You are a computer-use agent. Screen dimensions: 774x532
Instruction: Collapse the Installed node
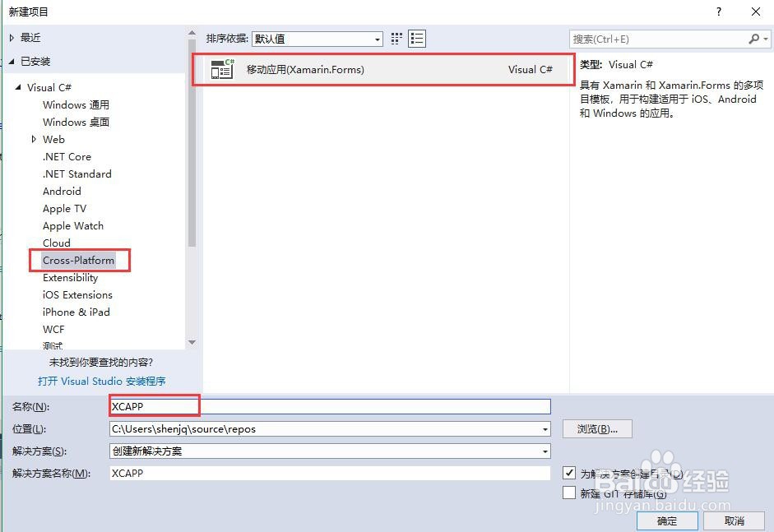tap(12, 61)
